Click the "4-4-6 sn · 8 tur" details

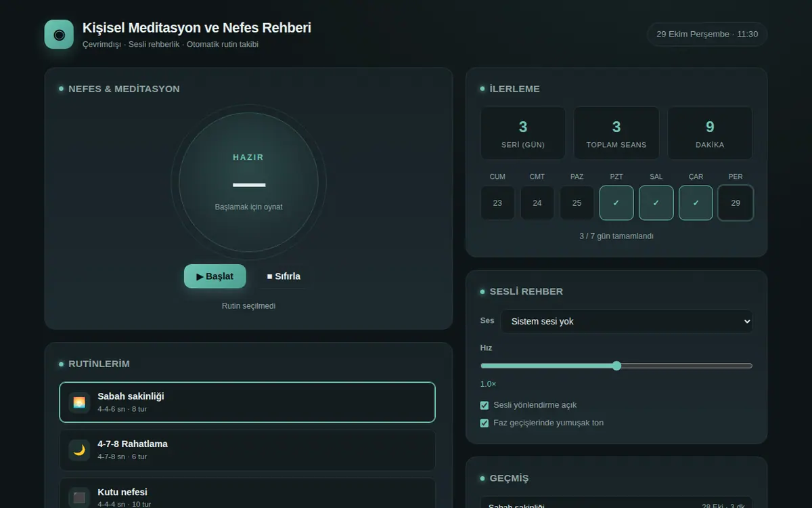[122, 409]
